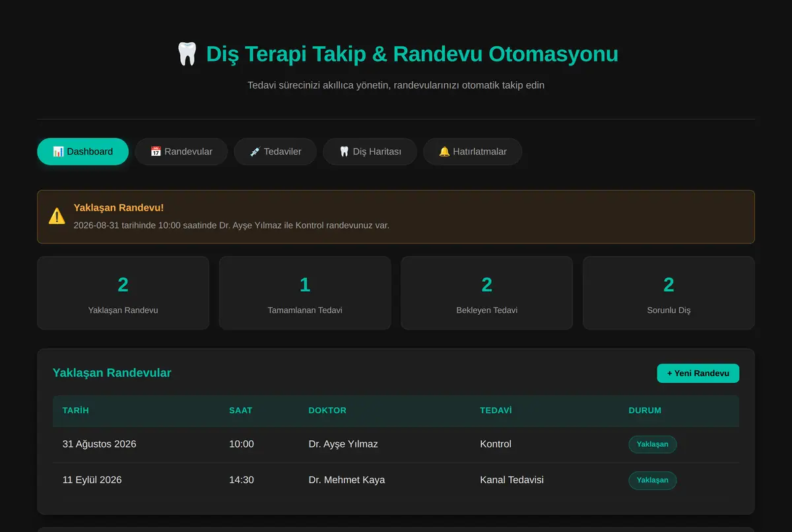792x532 pixels.
Task: Open the Hatırlatmalar tab
Action: coord(473,151)
